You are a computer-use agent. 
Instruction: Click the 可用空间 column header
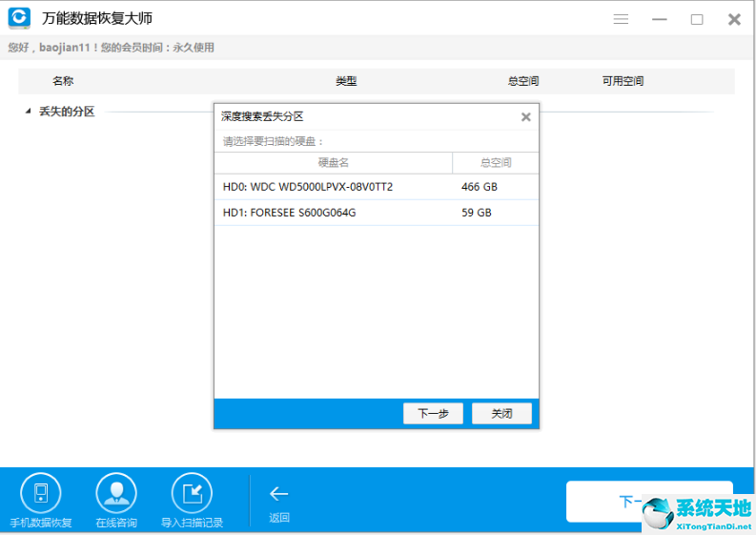tap(623, 81)
